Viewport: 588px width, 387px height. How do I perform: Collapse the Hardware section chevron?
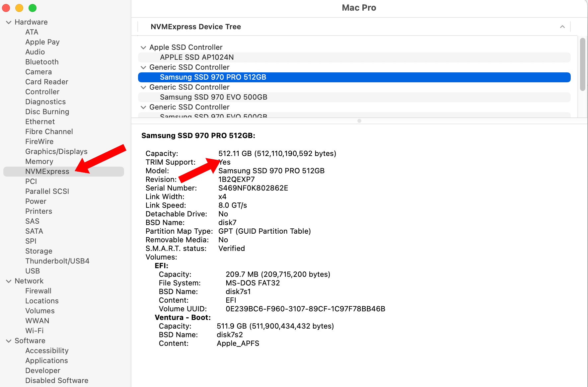pyautogui.click(x=9, y=22)
